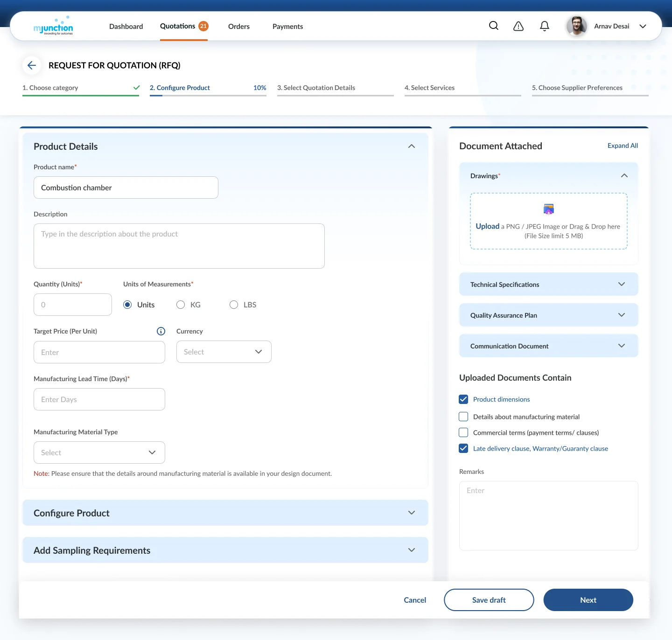The height and width of the screenshot is (640, 672).
Task: Go back using the arrow icon
Action: (x=32, y=65)
